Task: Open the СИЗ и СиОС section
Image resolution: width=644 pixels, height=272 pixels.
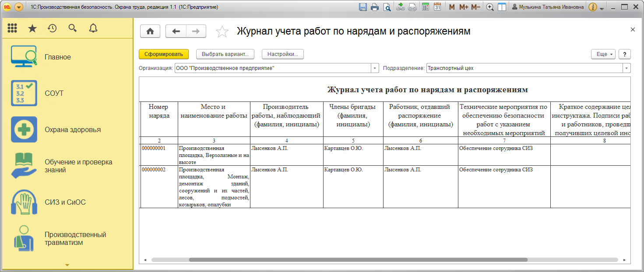Action: [67, 202]
